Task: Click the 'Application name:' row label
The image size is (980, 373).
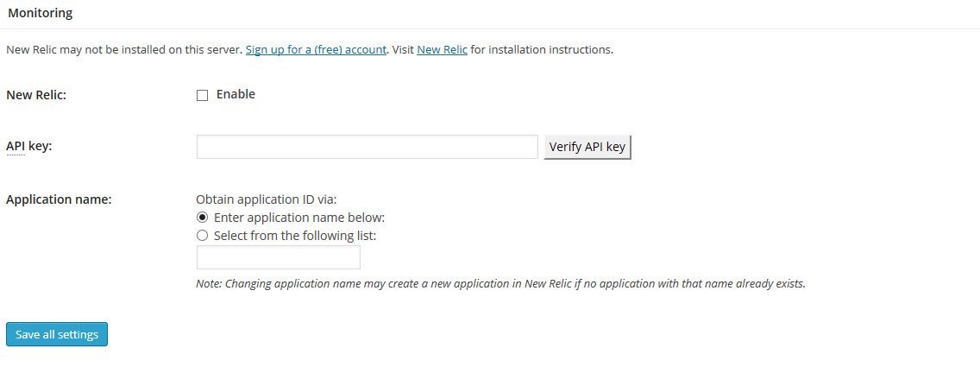Action: (59, 199)
